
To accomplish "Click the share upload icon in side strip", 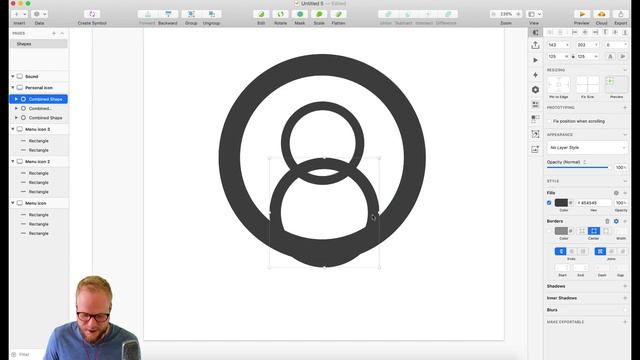I will pyautogui.click(x=536, y=45).
